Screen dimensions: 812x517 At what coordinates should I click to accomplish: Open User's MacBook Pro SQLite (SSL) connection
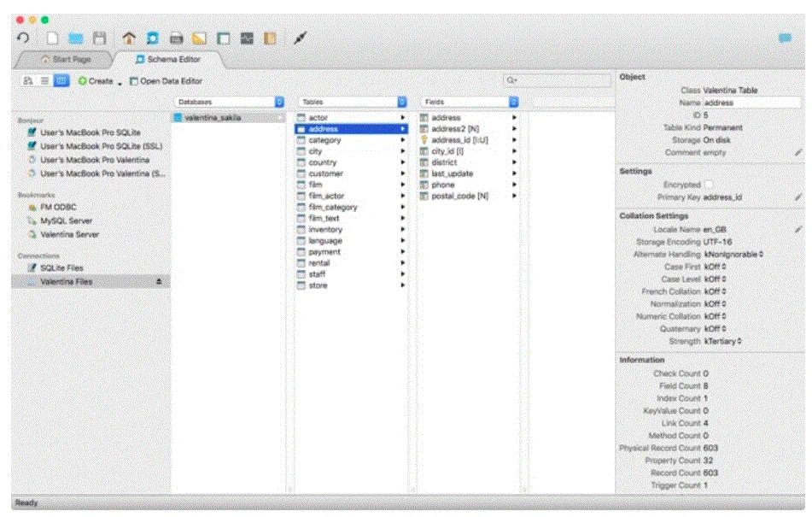click(x=91, y=146)
